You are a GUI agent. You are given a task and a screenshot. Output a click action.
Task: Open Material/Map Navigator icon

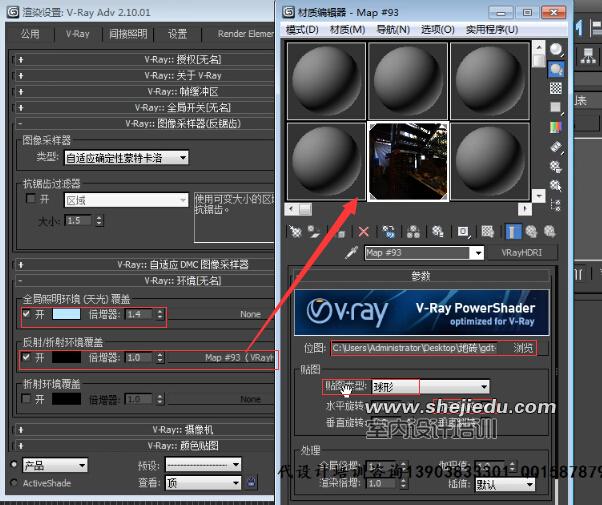click(556, 205)
